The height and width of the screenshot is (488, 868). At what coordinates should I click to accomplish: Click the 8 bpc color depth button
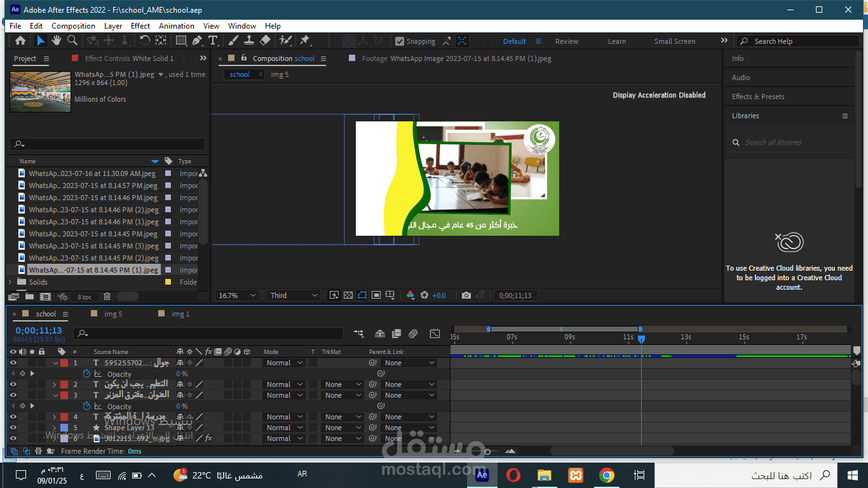point(85,297)
